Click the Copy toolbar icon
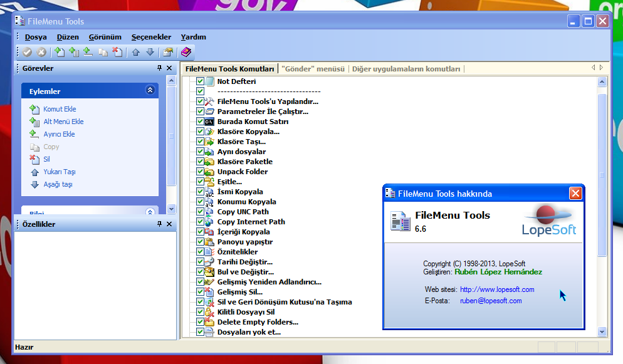This screenshot has width=623, height=364. click(x=103, y=52)
